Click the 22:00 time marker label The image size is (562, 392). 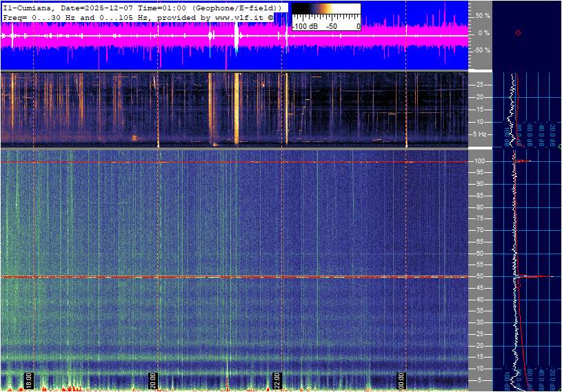[277, 380]
